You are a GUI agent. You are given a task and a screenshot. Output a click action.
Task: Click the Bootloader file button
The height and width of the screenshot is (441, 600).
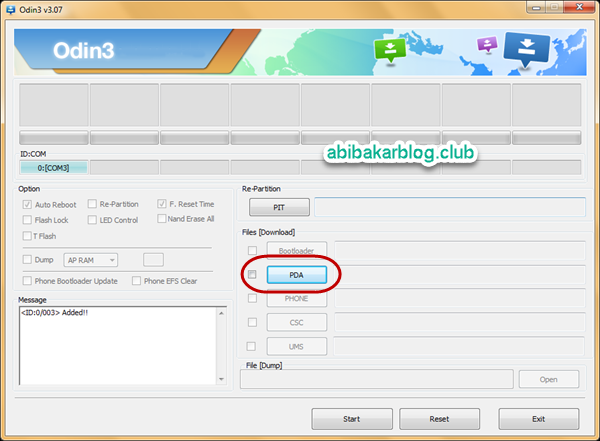(x=297, y=251)
